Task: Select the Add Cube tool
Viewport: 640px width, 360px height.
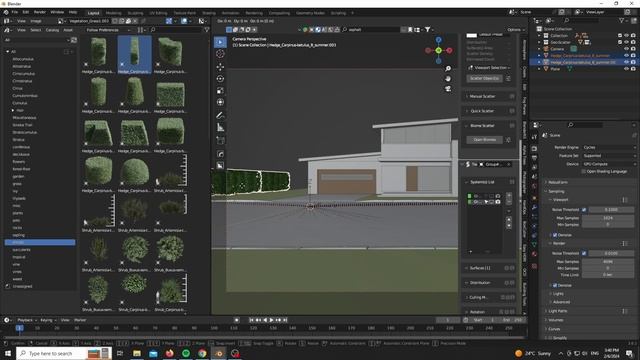Action: 220,140
